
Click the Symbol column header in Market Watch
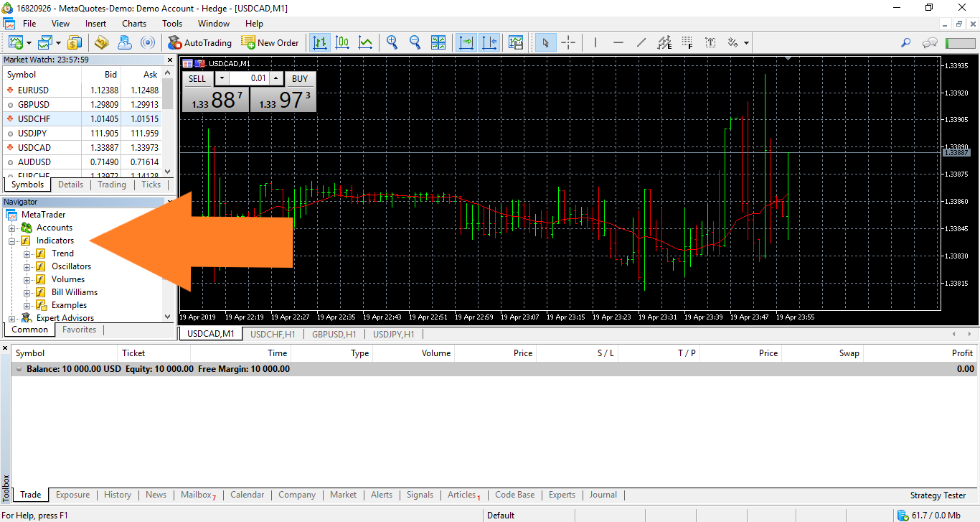point(42,75)
